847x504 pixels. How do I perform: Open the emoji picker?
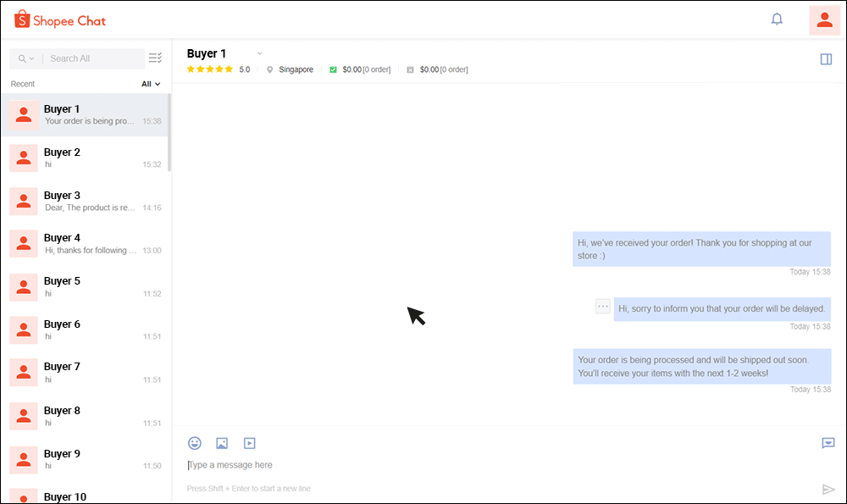tap(195, 442)
